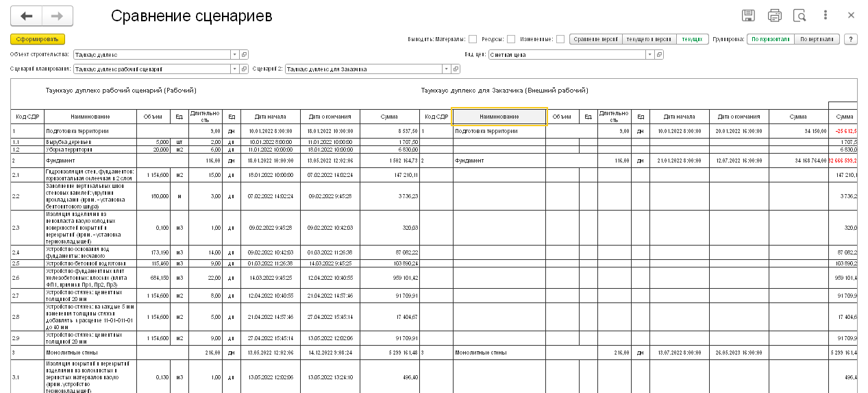Click the back navigation arrow
Image resolution: width=868 pixels, height=393 pixels.
(27, 16)
